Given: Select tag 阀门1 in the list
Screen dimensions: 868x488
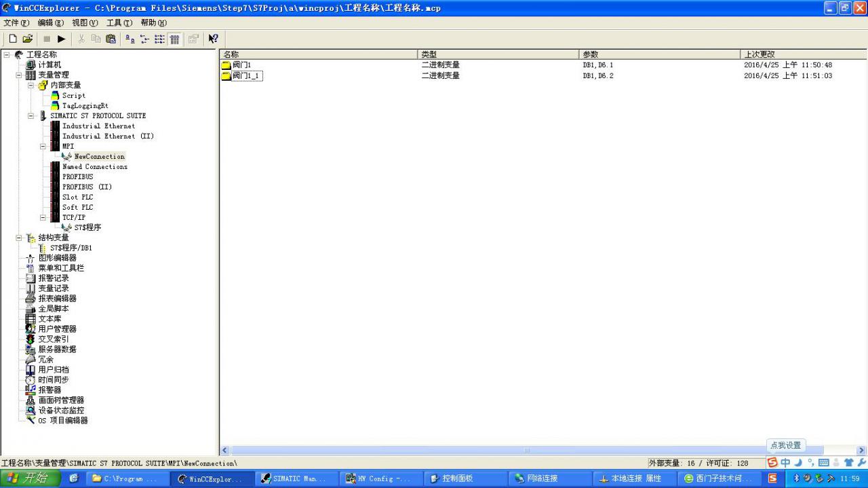Looking at the screenshot, I should (241, 65).
